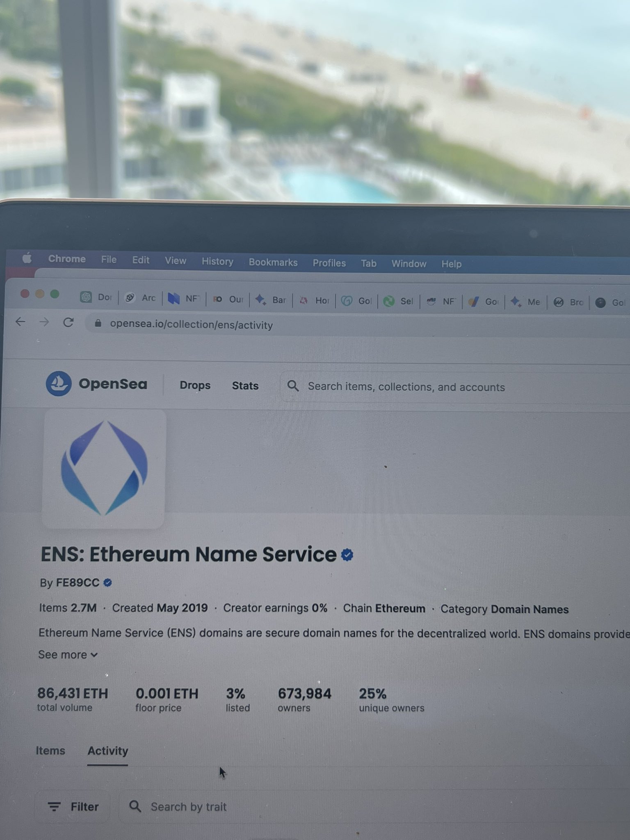Go to OpenSea home via wordmark

113,384
